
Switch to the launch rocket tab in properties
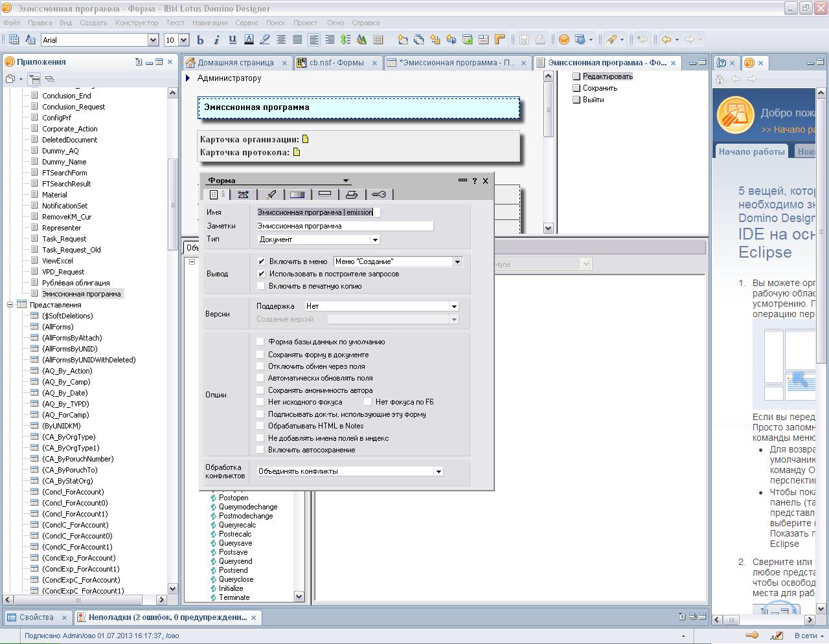(x=271, y=195)
